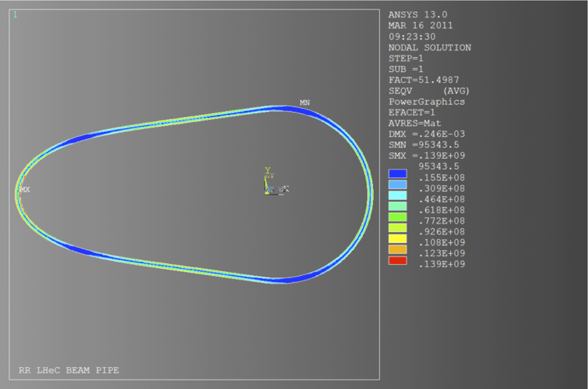Click the window number 1 label
Viewport: 588px width, 389px height.
15,15
